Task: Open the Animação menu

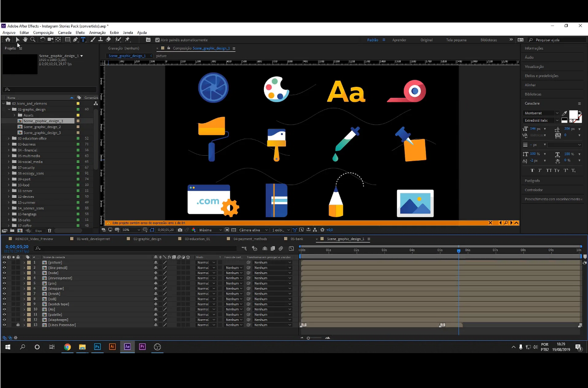Action: 97,33
